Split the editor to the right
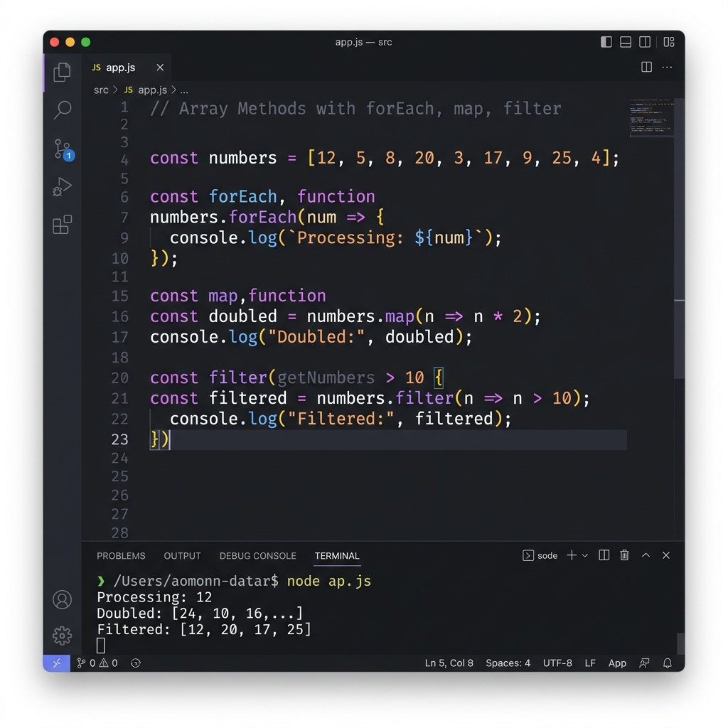 pos(646,68)
